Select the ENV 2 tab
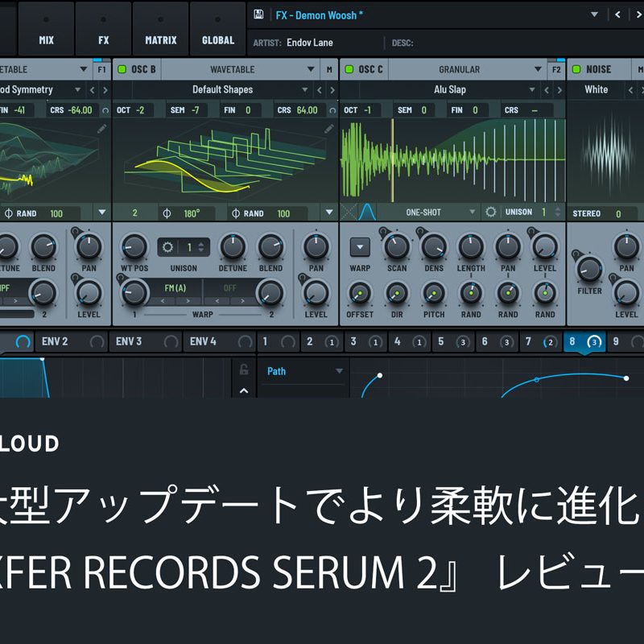This screenshot has width=644, height=644. point(72,341)
